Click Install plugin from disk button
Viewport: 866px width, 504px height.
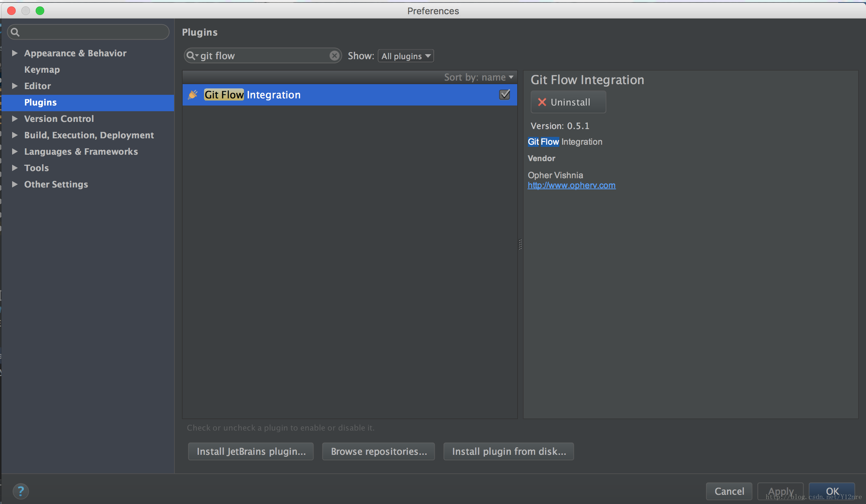(x=509, y=451)
